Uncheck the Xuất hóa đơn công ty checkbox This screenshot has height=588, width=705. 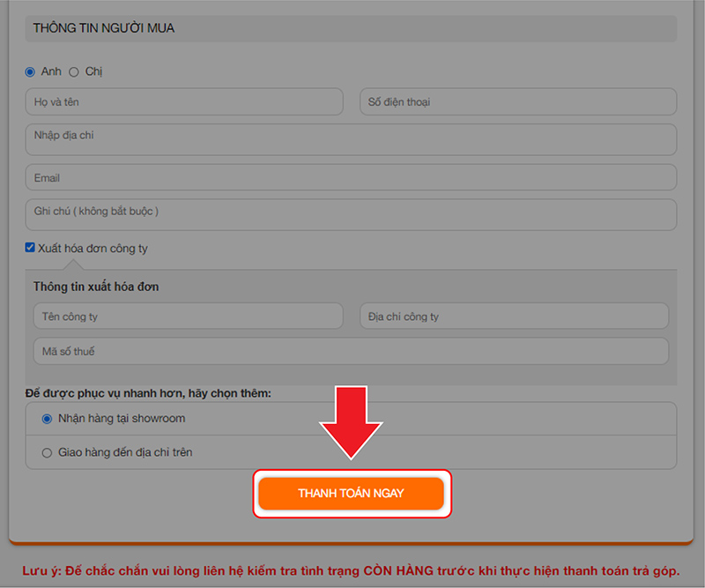point(30,248)
